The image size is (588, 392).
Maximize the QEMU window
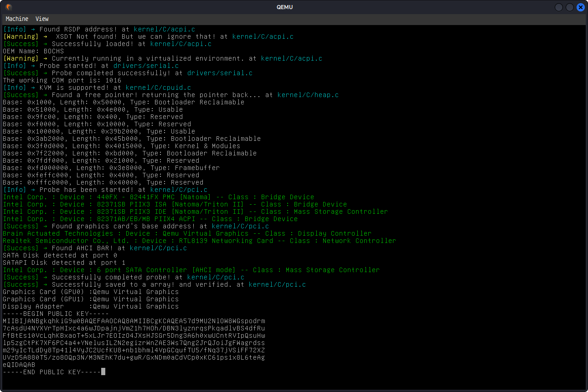(570, 7)
